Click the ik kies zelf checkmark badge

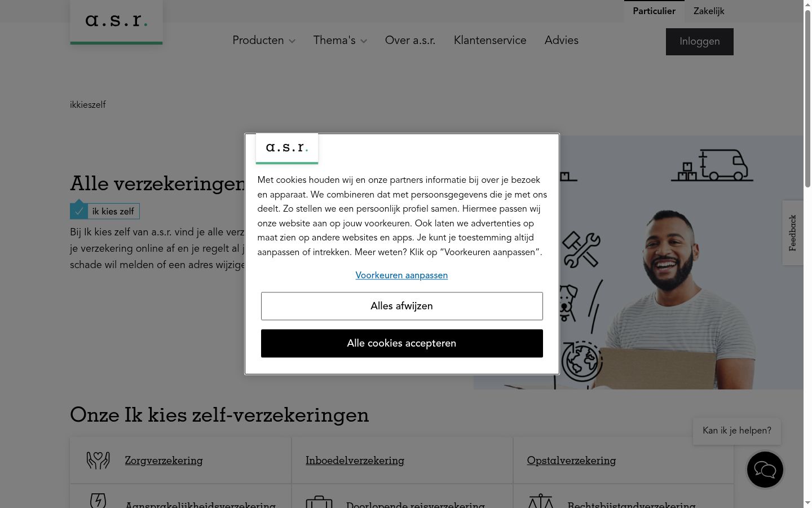pyautogui.click(x=105, y=211)
